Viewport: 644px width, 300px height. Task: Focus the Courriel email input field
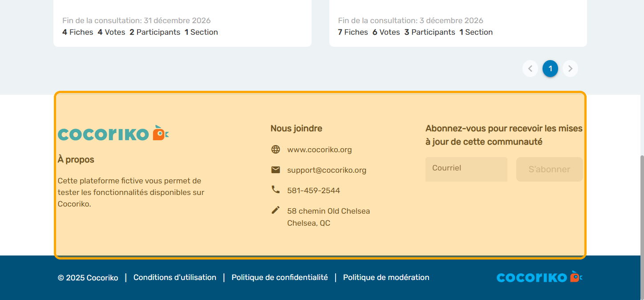click(466, 169)
